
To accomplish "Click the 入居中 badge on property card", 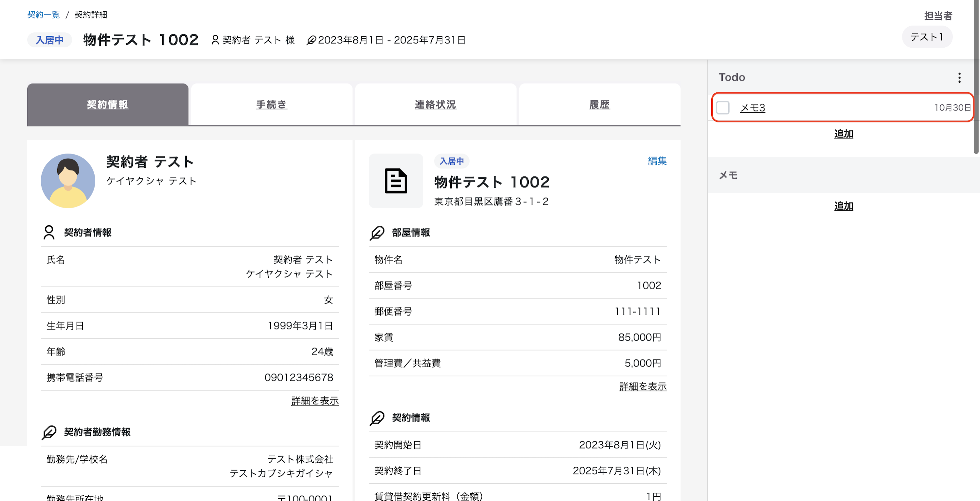I will (452, 161).
